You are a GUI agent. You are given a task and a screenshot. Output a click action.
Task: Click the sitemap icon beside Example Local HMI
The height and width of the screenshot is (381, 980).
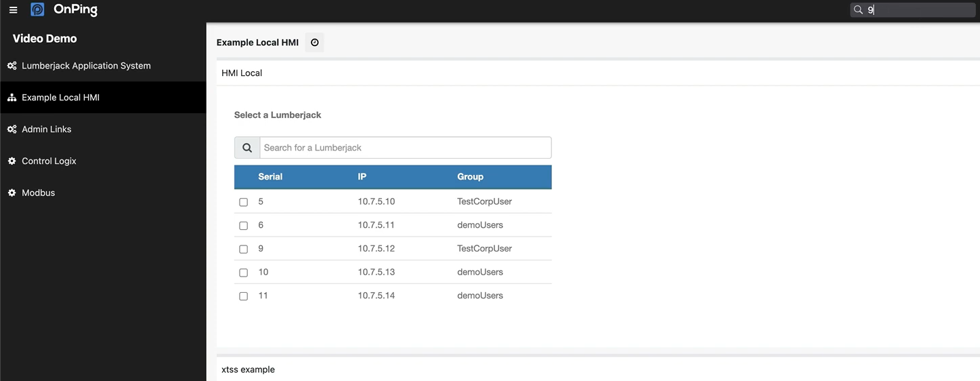tap(12, 98)
